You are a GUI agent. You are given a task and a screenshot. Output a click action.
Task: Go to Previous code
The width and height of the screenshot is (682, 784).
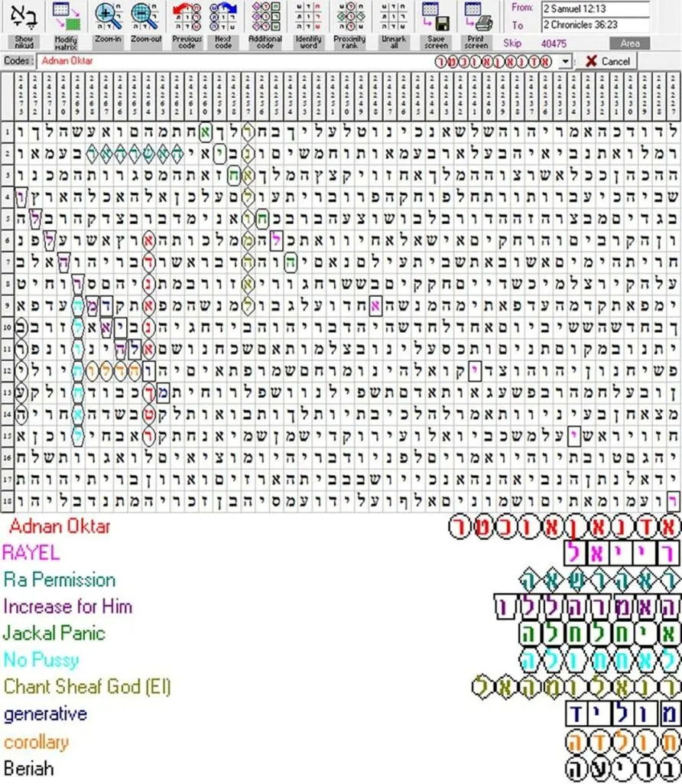tap(187, 17)
